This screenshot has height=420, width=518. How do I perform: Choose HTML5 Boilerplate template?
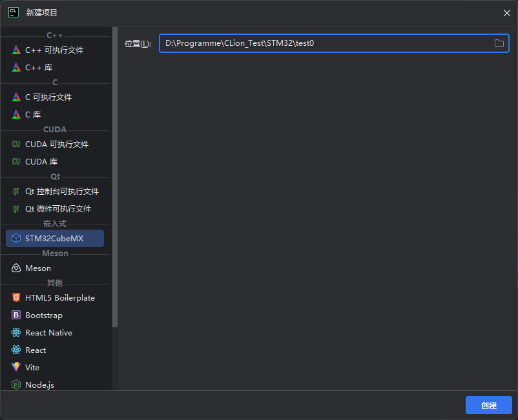click(55, 297)
